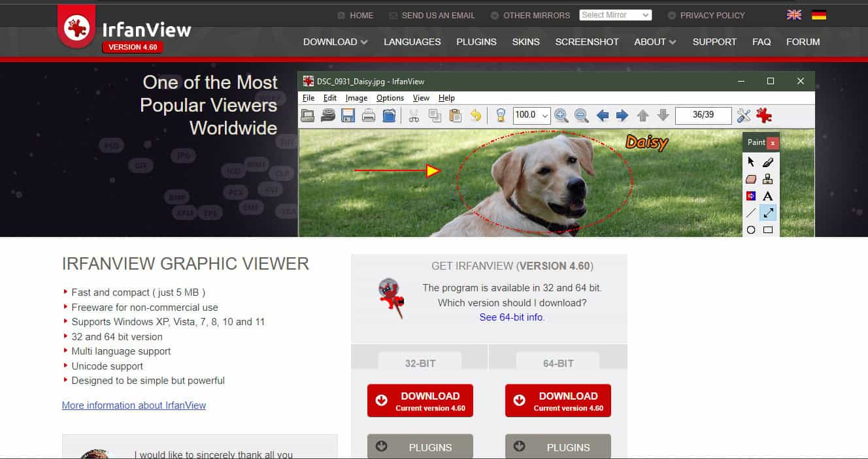Open the SUPPORT navigation item
The image size is (868, 459).
tap(714, 42)
